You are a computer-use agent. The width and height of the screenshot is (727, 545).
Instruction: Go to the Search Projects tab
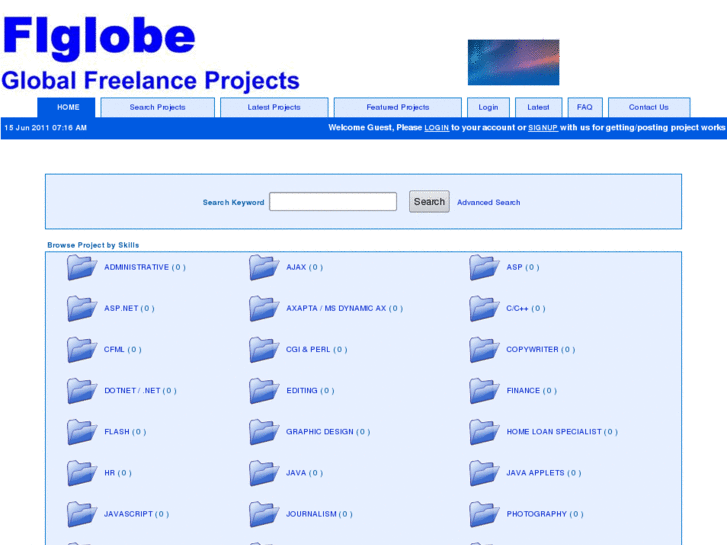click(x=158, y=107)
